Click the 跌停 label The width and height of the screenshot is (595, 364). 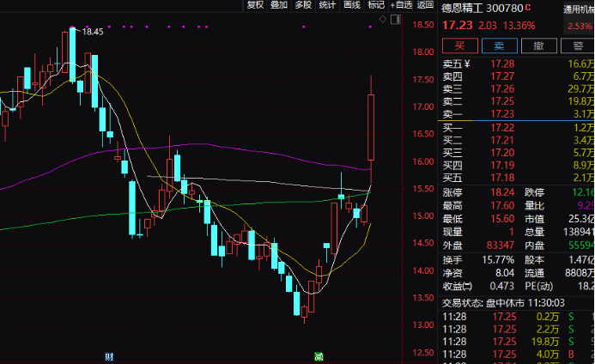click(x=534, y=192)
